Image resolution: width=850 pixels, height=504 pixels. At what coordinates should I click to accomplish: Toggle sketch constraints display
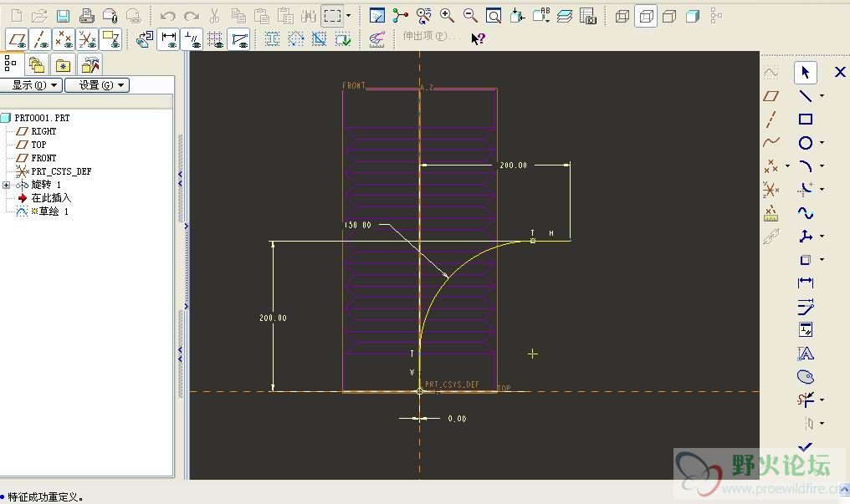click(192, 39)
